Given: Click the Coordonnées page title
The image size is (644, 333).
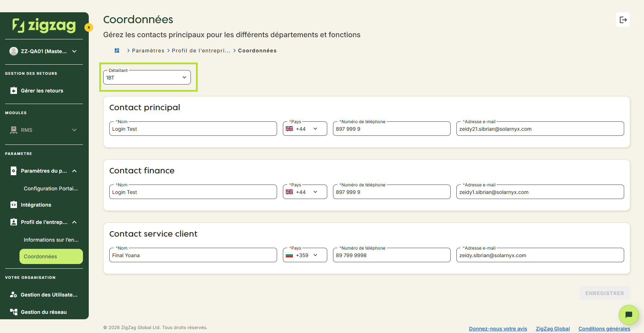Looking at the screenshot, I should 138,20.
